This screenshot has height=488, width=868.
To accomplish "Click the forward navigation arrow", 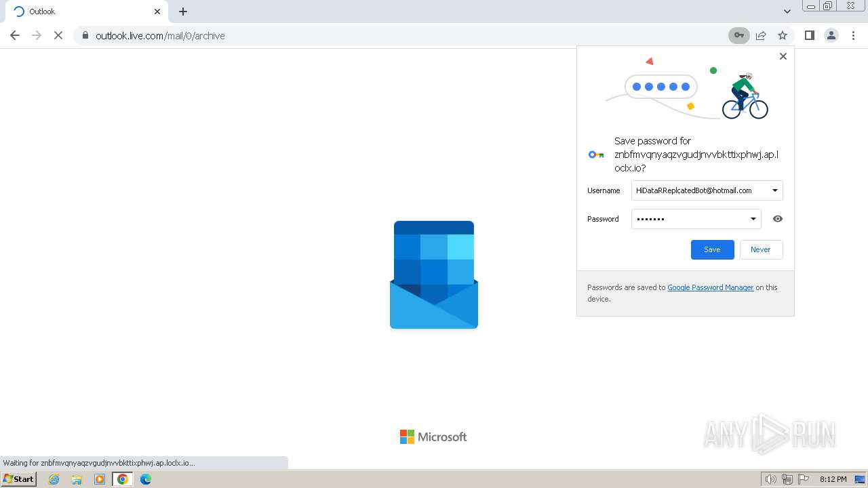I will (x=37, y=35).
